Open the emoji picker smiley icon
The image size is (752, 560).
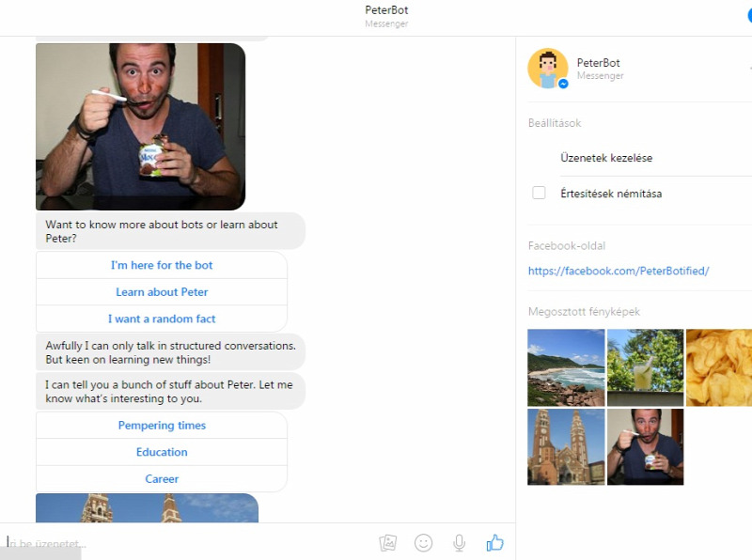point(424,543)
